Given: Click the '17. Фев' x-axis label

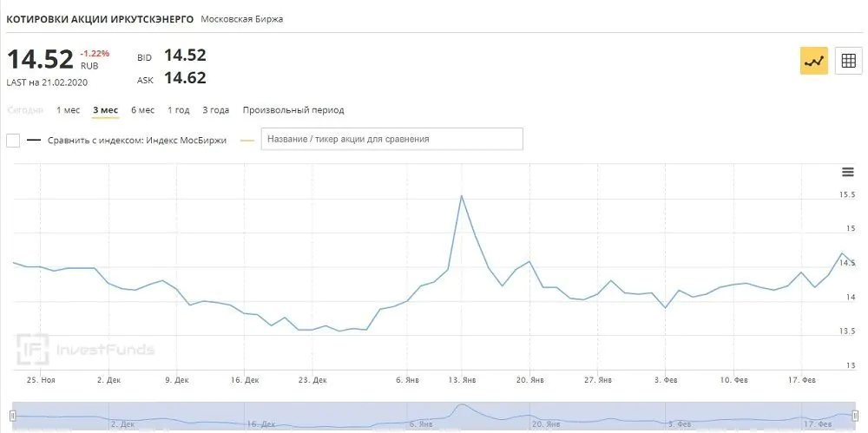Looking at the screenshot, I should click(801, 380).
